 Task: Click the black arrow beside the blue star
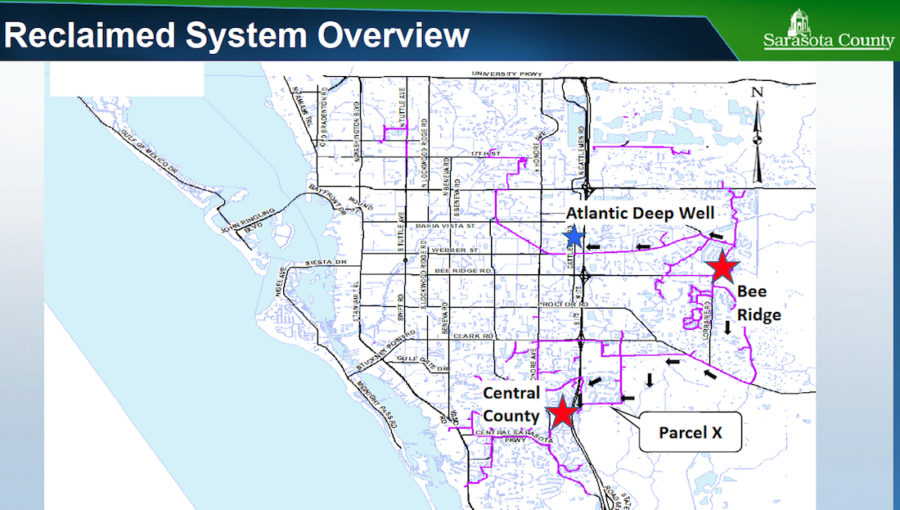tap(595, 245)
